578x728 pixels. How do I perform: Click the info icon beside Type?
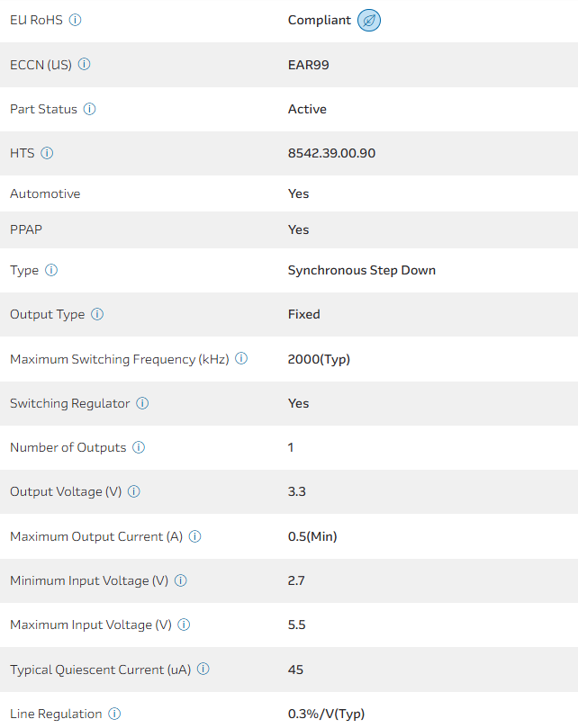[x=51, y=270]
